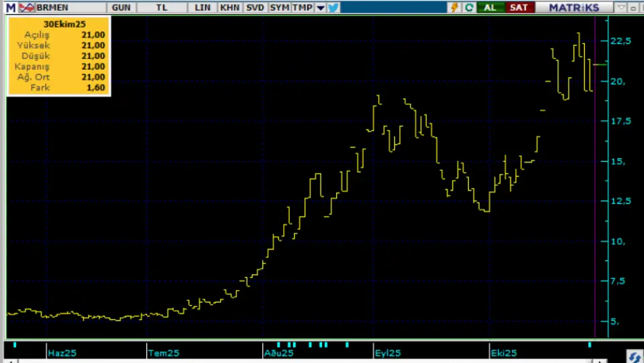The image size is (644, 363).
Task: Click the orange lightning bolt icon
Action: 455,7
